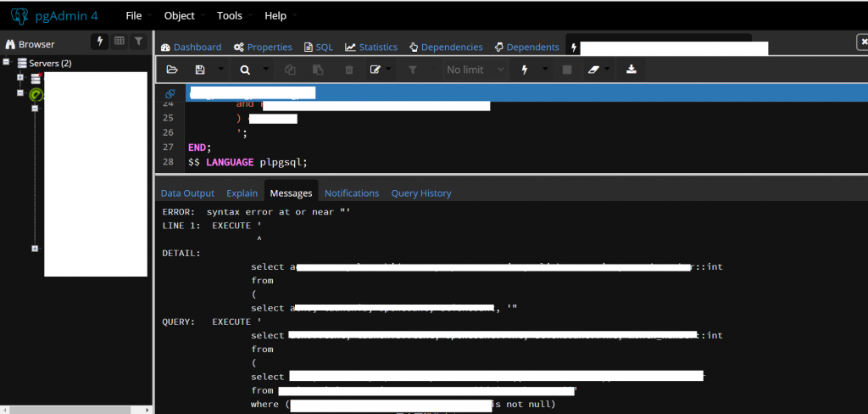868x414 pixels.
Task: Open the Edit options dropdown arrow
Action: click(388, 70)
